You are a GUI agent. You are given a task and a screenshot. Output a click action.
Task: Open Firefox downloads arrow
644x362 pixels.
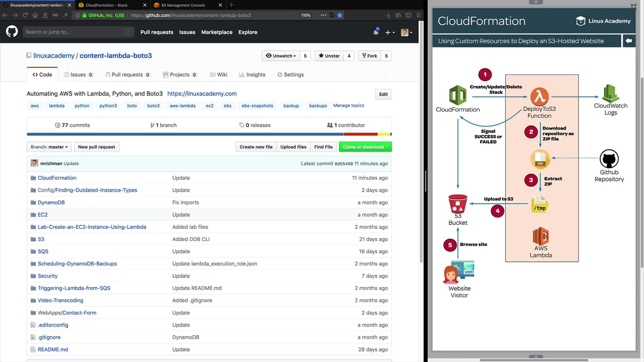(389, 15)
